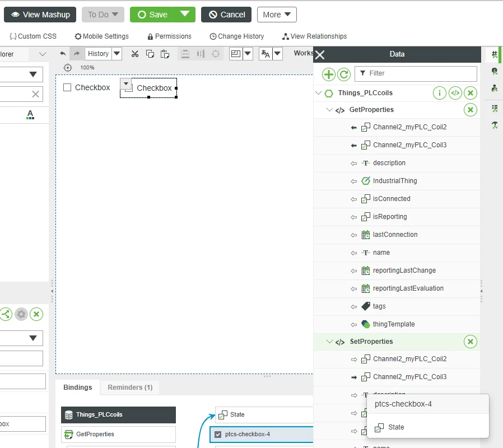503x448 pixels.
Task: Click the redo arrow in the toolbar
Action: click(76, 54)
